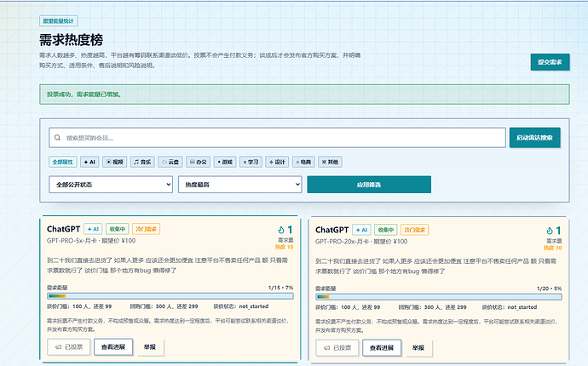Click the 冷门需求 tag on the GPT-PRO-5x card

[x=146, y=229]
